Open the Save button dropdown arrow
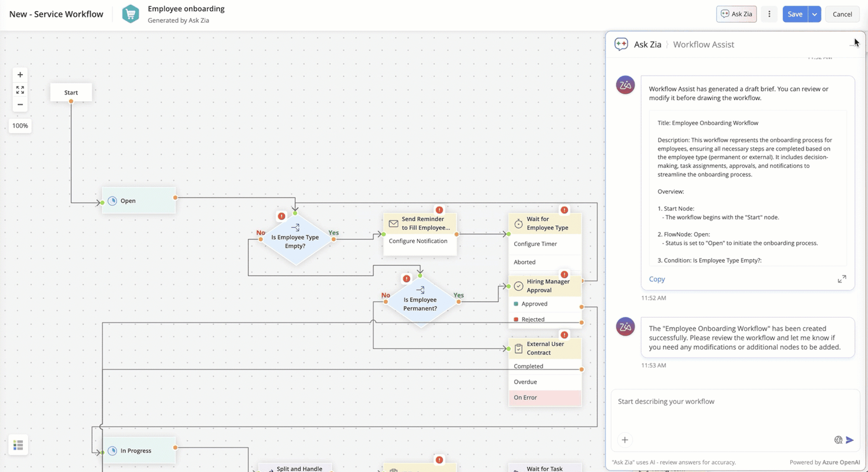The image size is (868, 472). (814, 14)
